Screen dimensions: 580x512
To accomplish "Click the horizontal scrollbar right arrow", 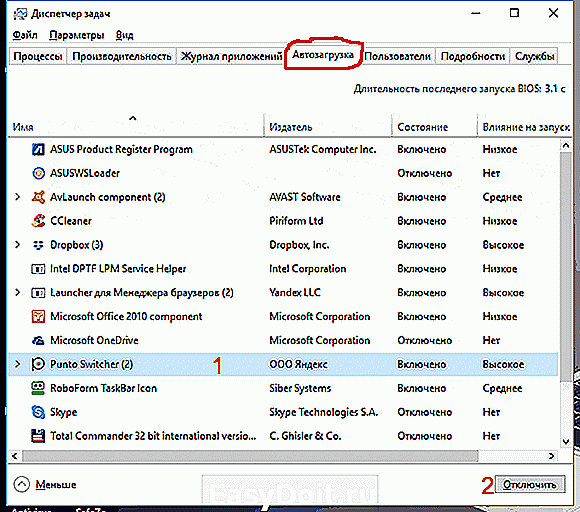I will click(552, 456).
